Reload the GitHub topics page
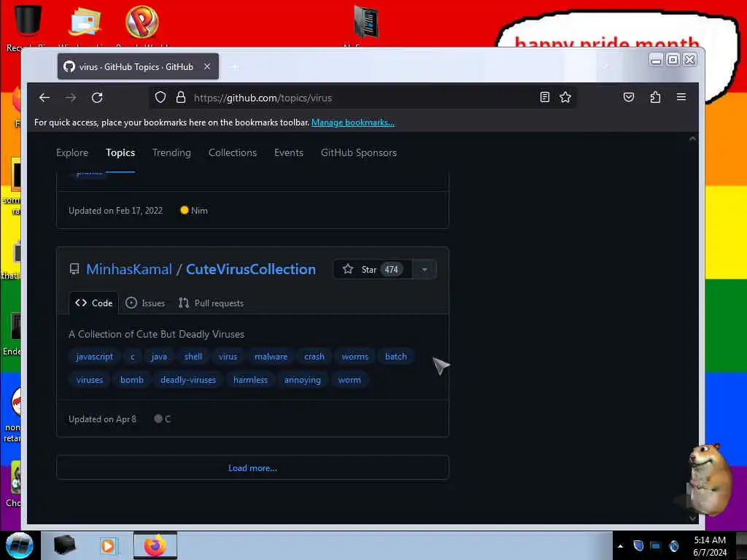This screenshot has width=747, height=560. (97, 98)
